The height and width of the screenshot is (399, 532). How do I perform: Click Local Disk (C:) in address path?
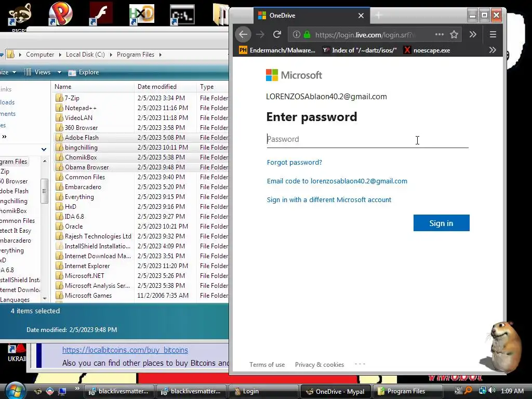coord(85,55)
